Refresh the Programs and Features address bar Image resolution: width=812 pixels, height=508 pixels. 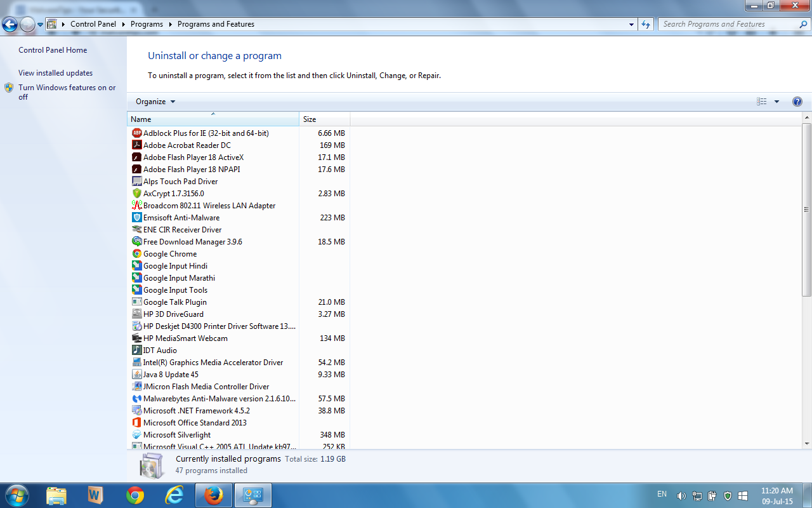point(646,24)
